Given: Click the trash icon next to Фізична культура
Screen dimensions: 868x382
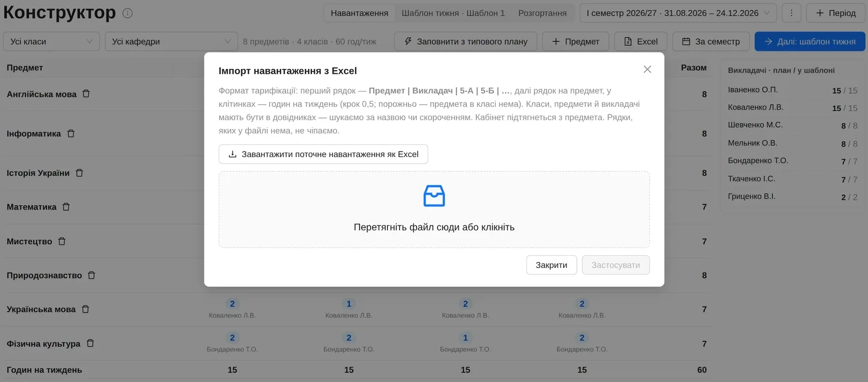Looking at the screenshot, I should tap(90, 343).
